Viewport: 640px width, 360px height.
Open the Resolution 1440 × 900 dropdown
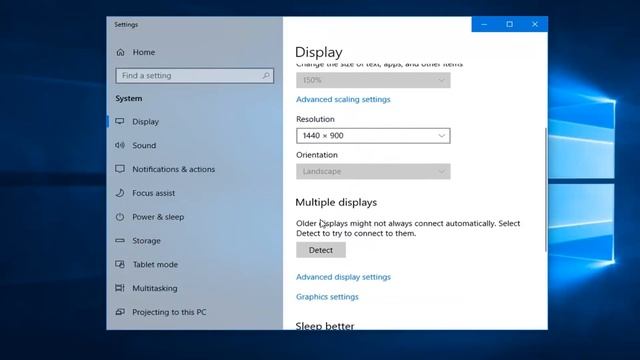click(x=373, y=136)
